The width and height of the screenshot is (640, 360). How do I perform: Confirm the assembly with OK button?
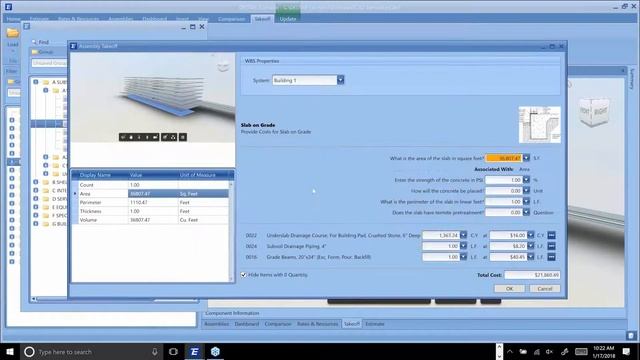point(509,289)
